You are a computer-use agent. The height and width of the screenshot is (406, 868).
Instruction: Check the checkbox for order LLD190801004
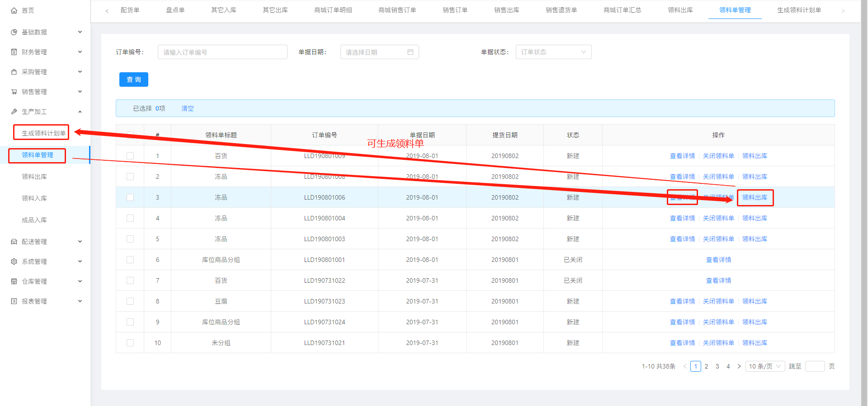coord(130,218)
